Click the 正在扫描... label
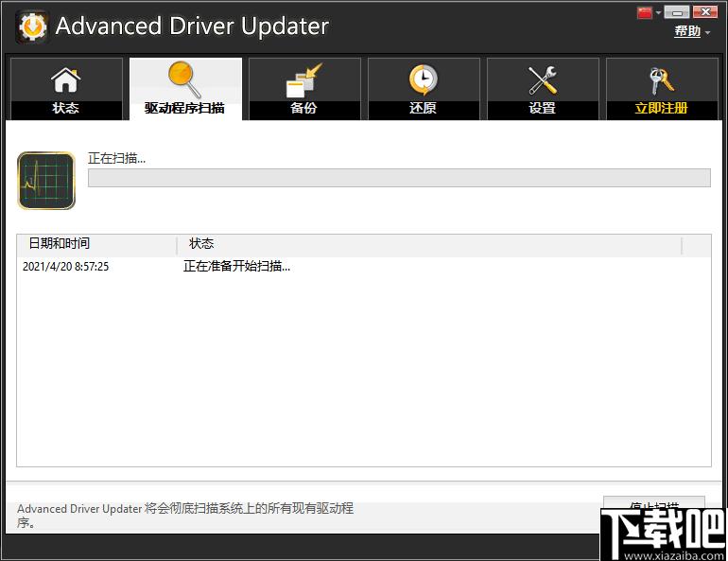728x561 pixels. (x=116, y=158)
